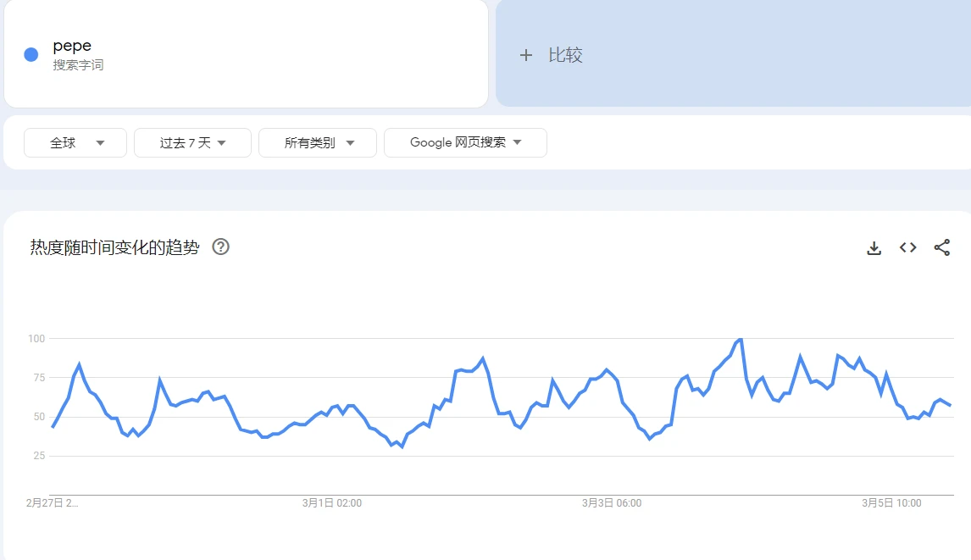Open the 过去 7 天 time range selector
Screen dimensions: 971x560
(x=192, y=142)
